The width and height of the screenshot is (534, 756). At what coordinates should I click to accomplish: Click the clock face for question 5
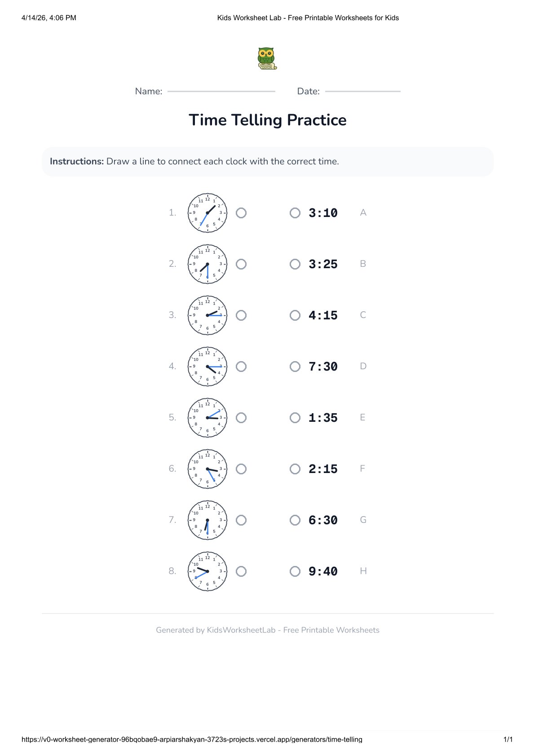(207, 418)
